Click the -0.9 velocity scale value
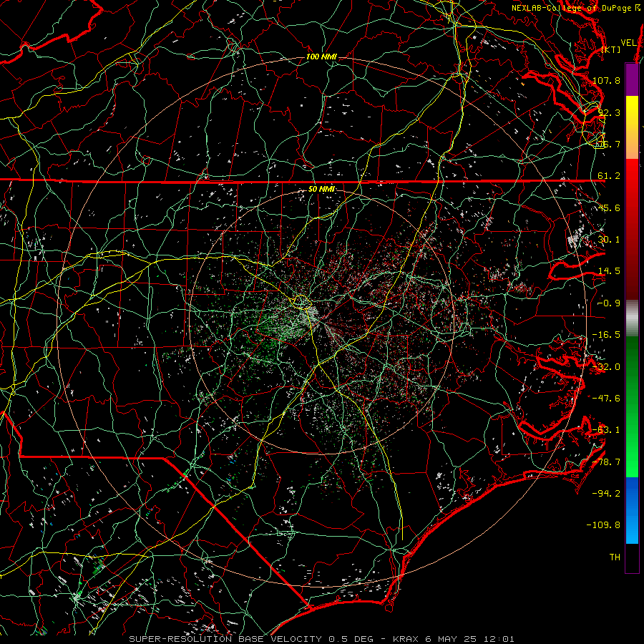Screen dimensions: 644x644 [609, 303]
